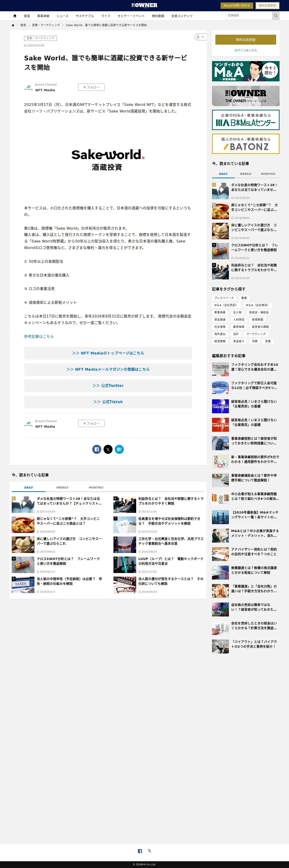Click Sake World 酒蔵投資 article image
The width and height of the screenshot is (289, 868).
pyautogui.click(x=108, y=160)
